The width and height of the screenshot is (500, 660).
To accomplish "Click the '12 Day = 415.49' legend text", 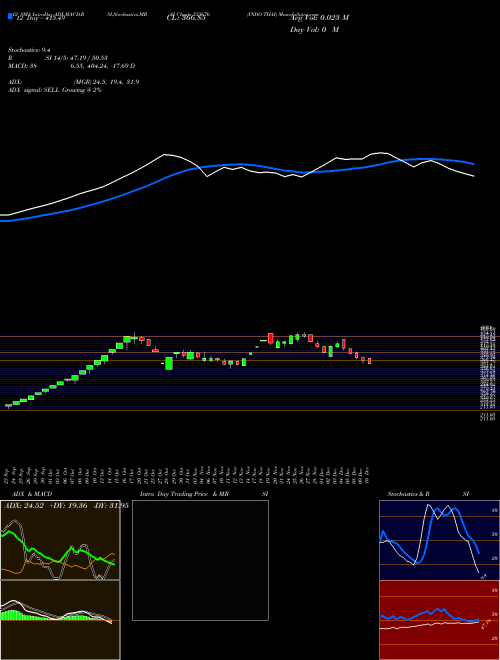I will coord(40,18).
